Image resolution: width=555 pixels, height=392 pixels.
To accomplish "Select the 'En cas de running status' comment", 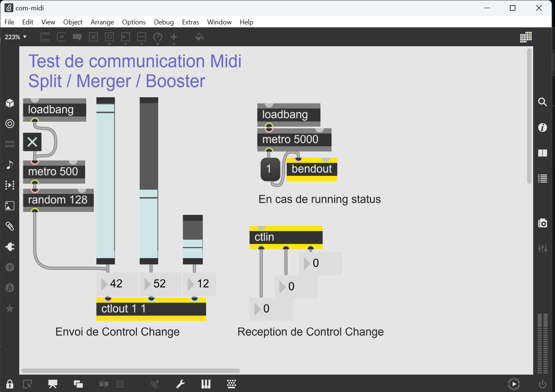I will pos(320,199).
